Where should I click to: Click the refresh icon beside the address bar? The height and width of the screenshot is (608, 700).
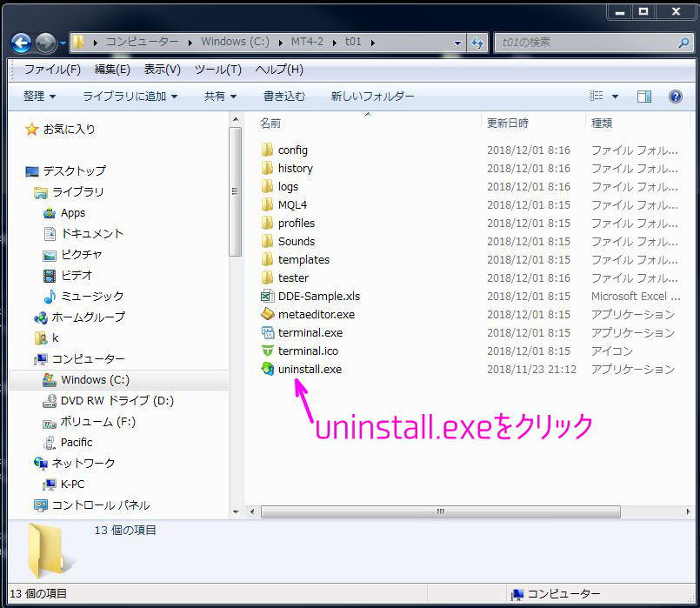click(x=477, y=41)
